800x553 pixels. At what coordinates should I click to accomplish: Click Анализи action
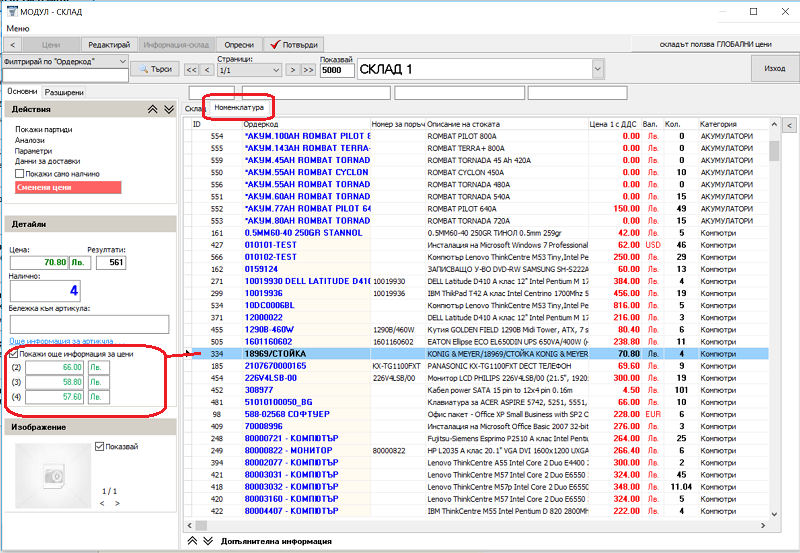[30, 140]
